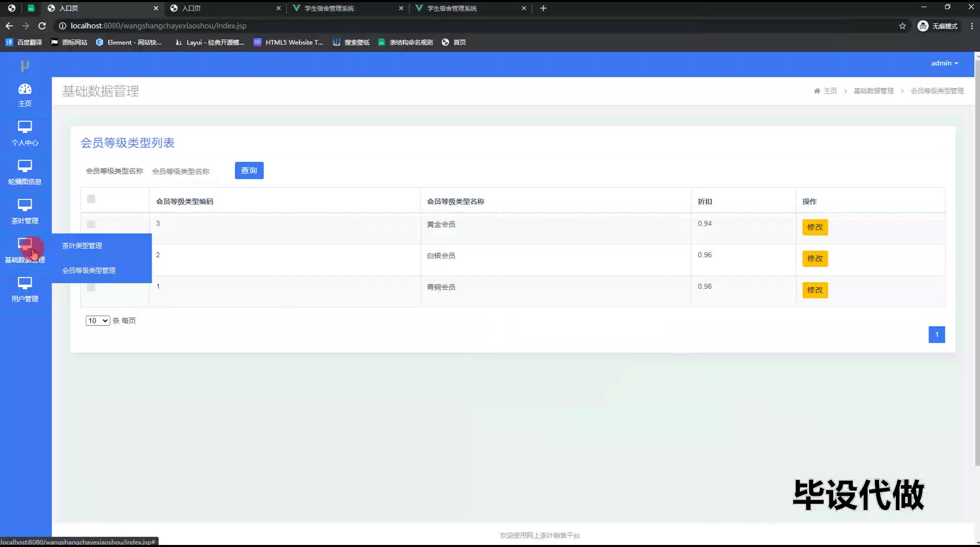Click the 查询 search button

249,170
